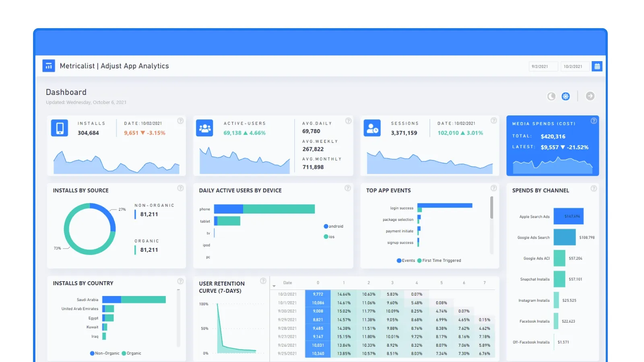
Task: Open the 10/2/2021 end date field
Action: [575, 66]
